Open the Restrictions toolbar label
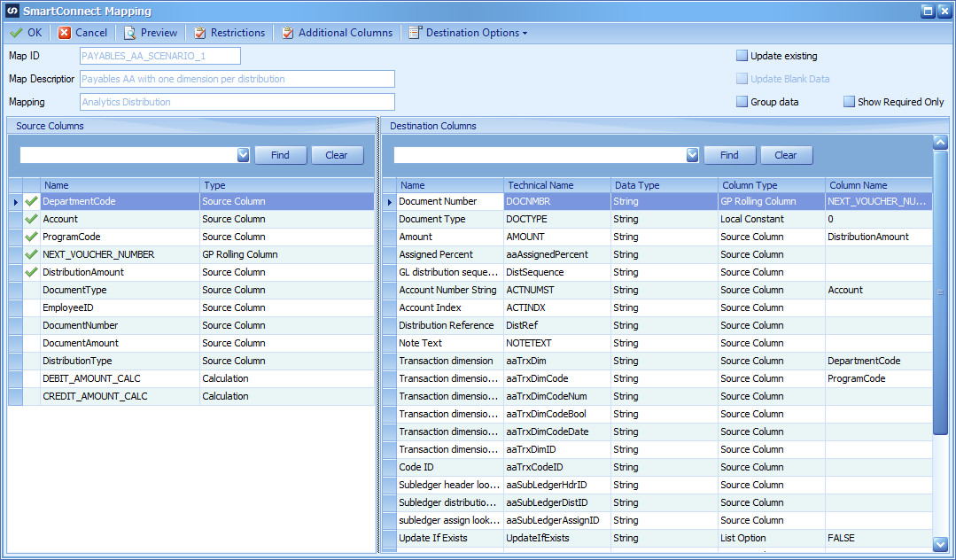Image resolution: width=956 pixels, height=560 pixels. click(x=237, y=33)
